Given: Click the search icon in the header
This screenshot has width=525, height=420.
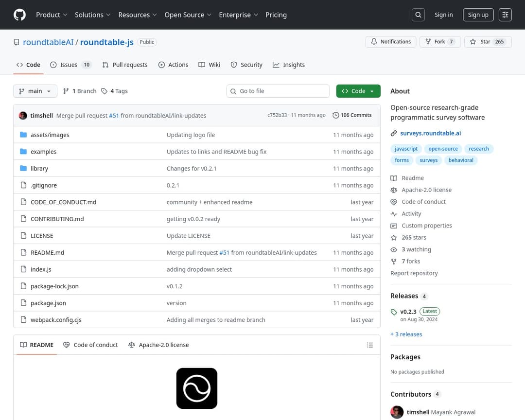Looking at the screenshot, I should tap(418, 15).
